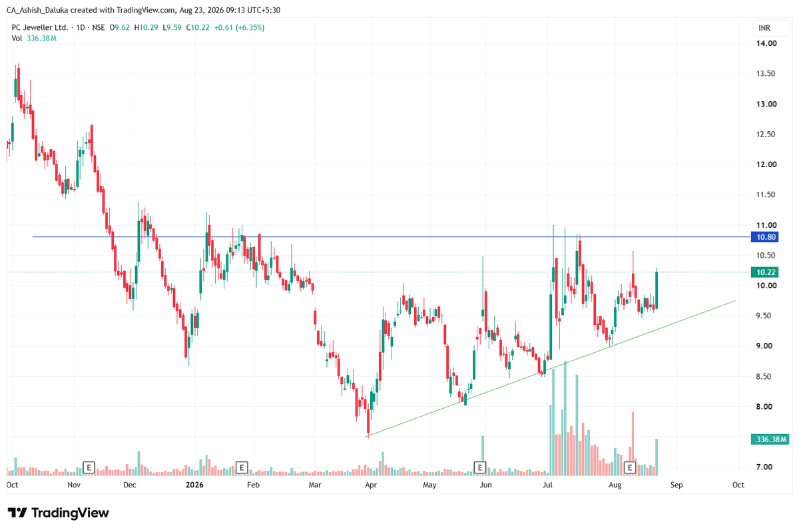Click the Feb time axis label
The height and width of the screenshot is (532, 799).
tap(252, 485)
